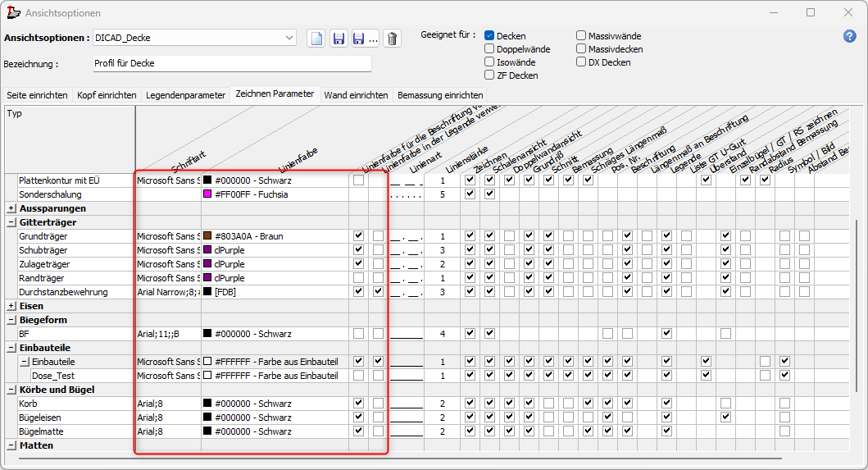868x470 pixels.
Task: Uncheck the Decken checkbox
Action: [x=489, y=36]
